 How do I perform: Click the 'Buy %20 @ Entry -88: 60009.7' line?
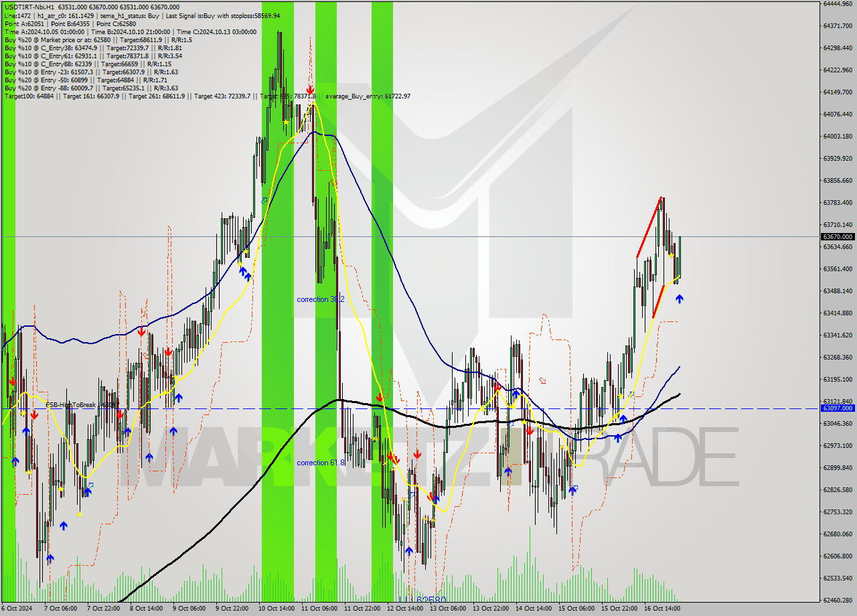click(x=91, y=88)
